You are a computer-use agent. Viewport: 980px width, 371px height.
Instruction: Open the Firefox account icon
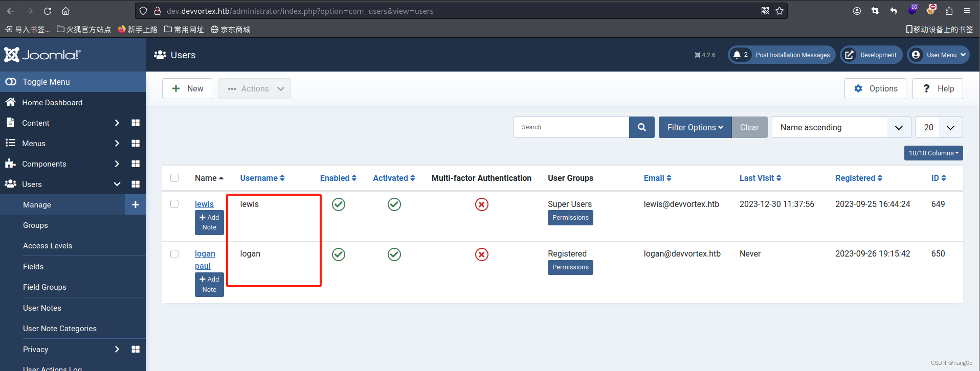click(x=857, y=11)
